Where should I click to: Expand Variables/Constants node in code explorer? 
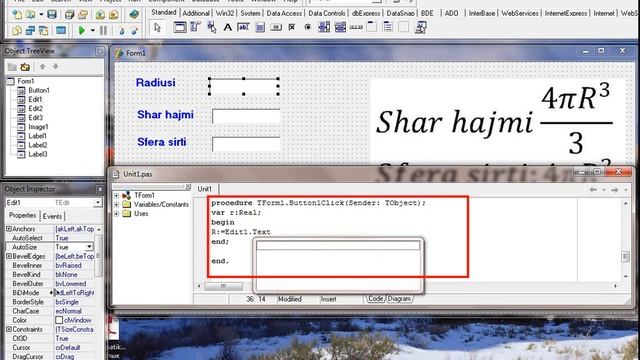click(x=116, y=204)
